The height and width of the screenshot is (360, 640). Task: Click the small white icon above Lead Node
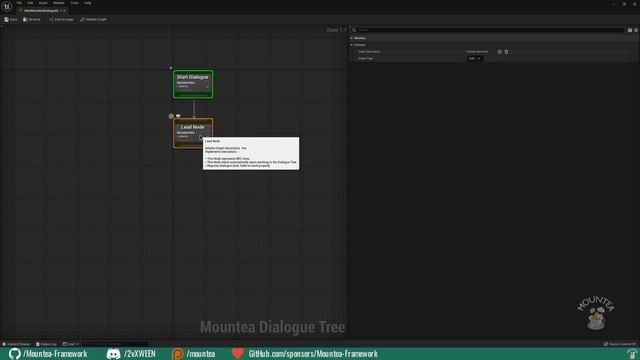click(178, 116)
